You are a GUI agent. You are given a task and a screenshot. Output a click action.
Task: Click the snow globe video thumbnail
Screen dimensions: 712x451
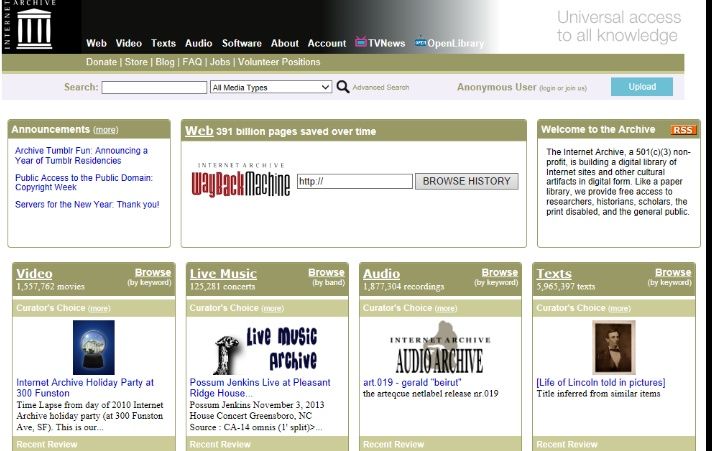click(x=94, y=347)
